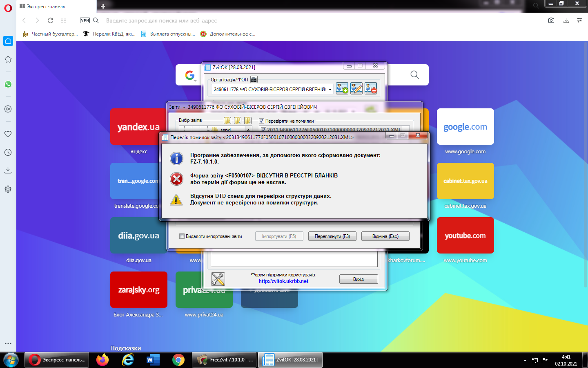
Task: Open the diia.gov.ua speed dial tile
Action: pyautogui.click(x=138, y=235)
